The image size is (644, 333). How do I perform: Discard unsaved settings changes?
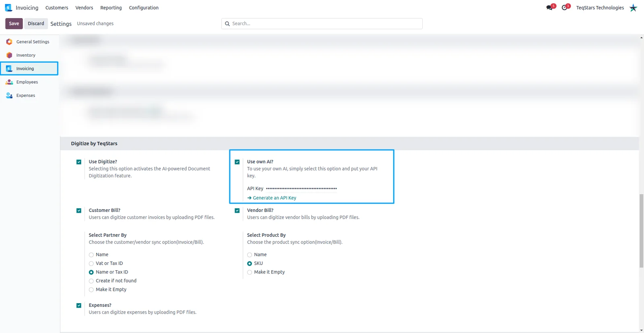[x=36, y=24]
